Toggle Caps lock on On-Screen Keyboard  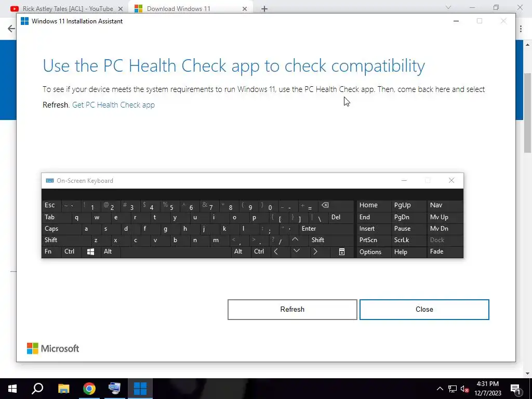click(x=61, y=229)
